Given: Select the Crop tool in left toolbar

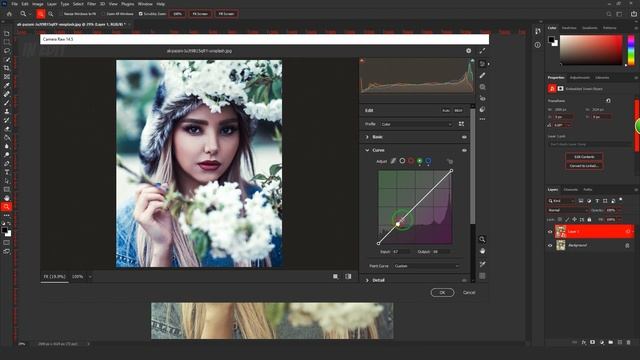Looking at the screenshot, I should click(x=7, y=68).
